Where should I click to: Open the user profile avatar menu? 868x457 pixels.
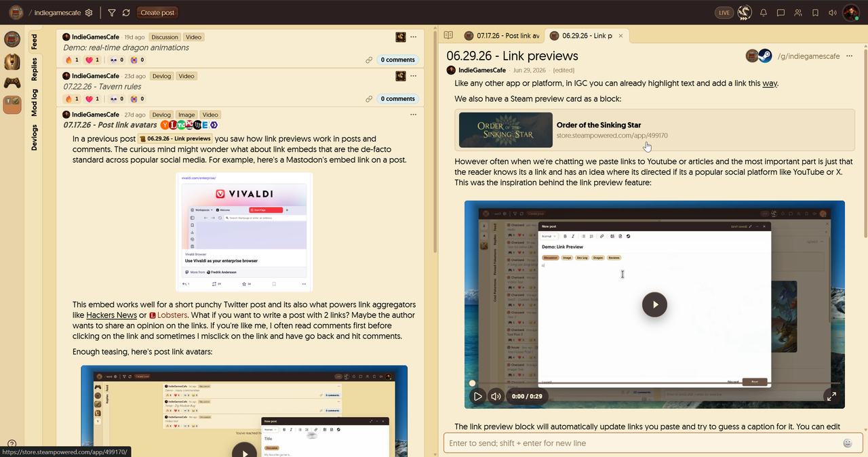click(850, 12)
